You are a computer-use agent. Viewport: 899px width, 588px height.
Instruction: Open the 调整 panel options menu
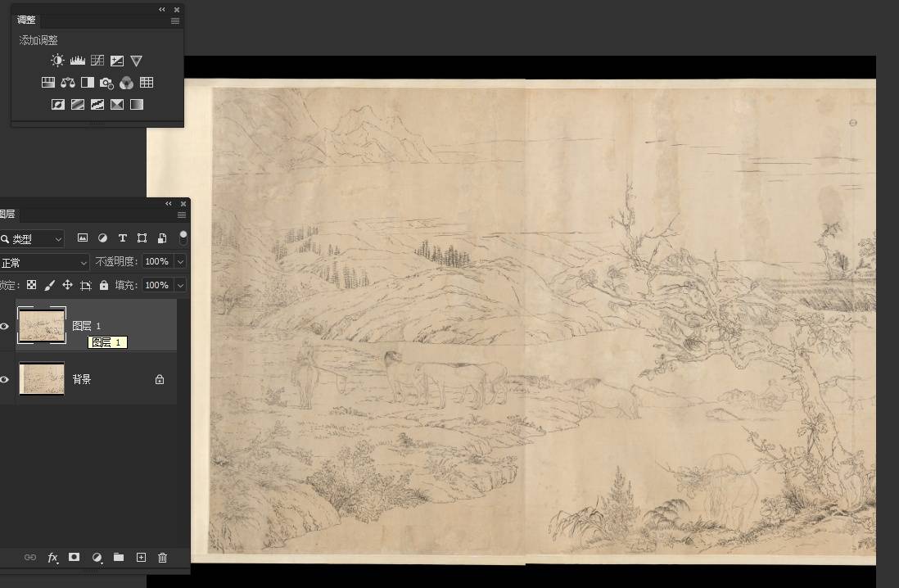pos(175,21)
